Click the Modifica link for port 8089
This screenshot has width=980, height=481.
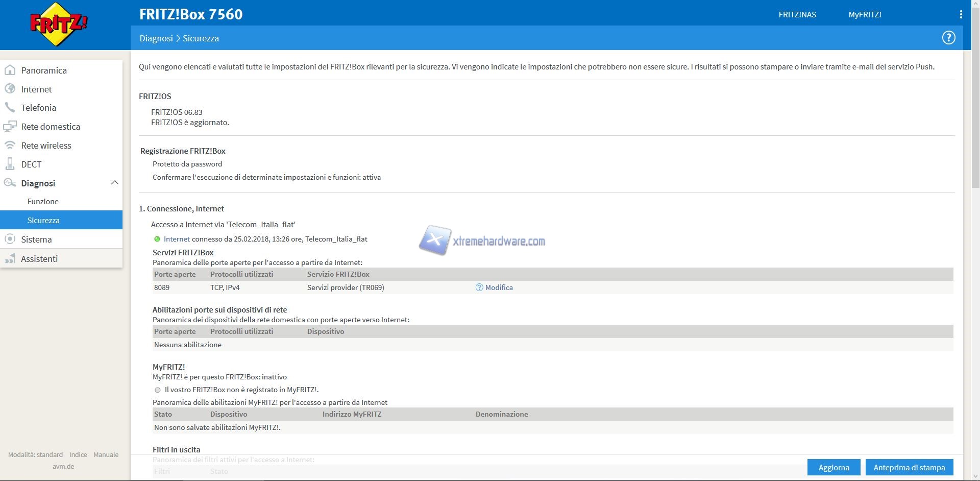coord(499,287)
